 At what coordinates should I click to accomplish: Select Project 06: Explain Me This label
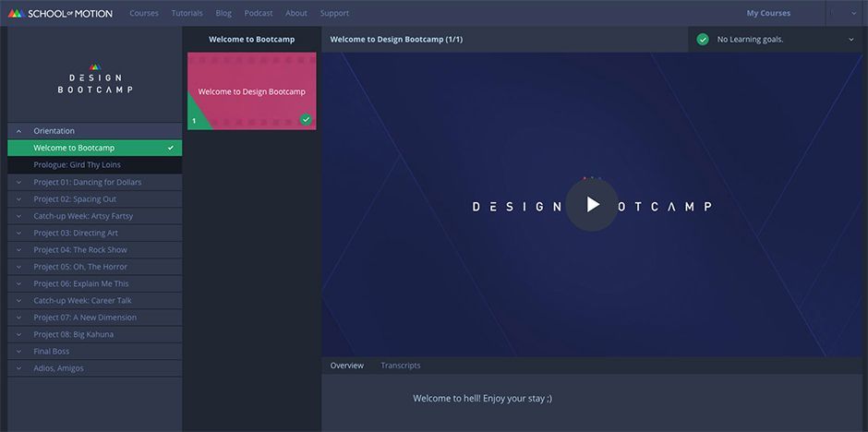click(81, 283)
